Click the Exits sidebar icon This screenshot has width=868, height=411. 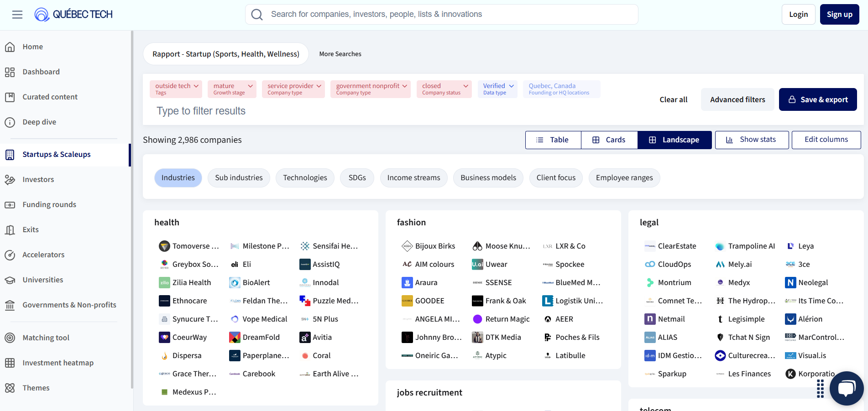point(10,229)
